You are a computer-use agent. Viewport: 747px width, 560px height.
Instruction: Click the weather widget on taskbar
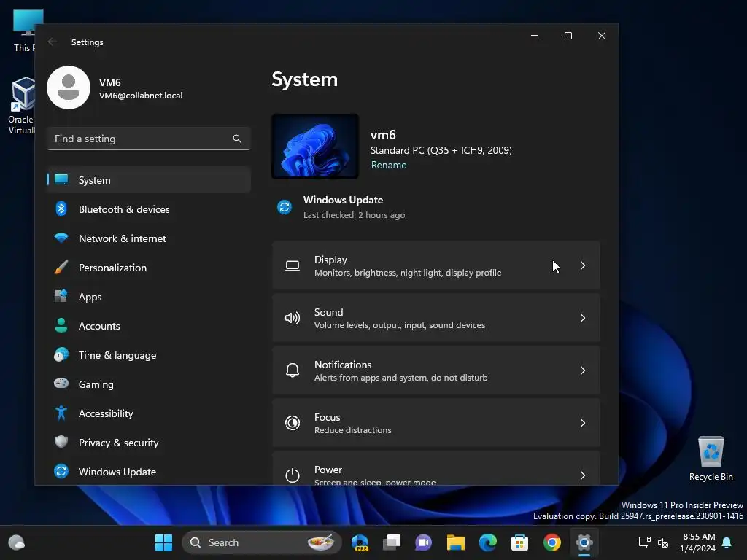click(x=17, y=542)
